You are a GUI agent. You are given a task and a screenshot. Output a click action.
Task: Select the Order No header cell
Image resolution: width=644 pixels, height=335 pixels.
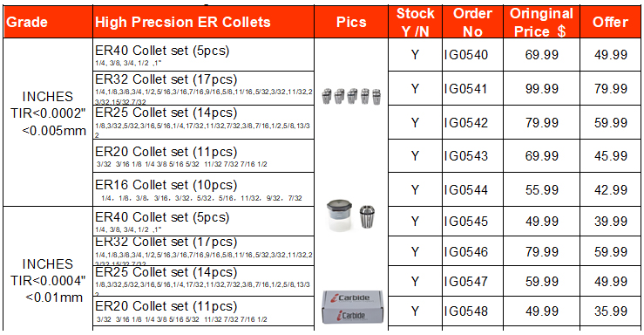[x=472, y=22]
